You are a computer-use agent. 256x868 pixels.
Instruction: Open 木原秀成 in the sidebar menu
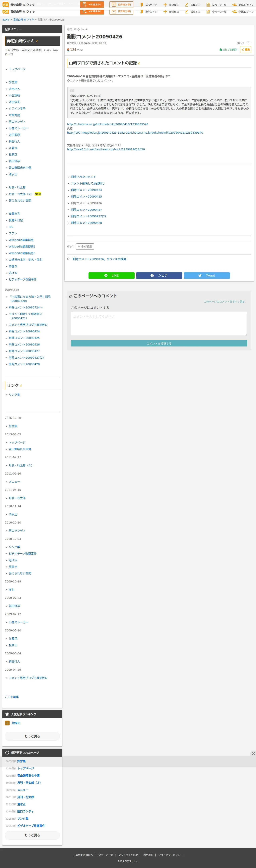click(x=14, y=115)
